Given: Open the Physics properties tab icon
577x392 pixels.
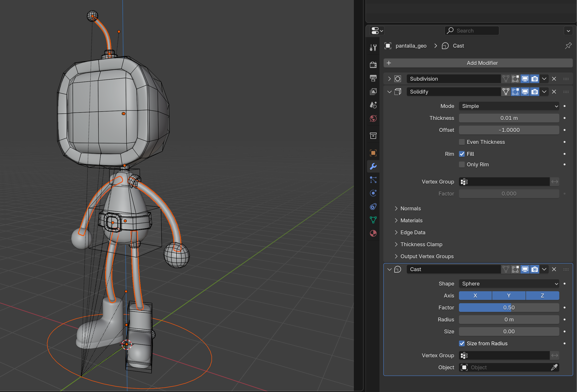Looking at the screenshot, I should pos(373,193).
